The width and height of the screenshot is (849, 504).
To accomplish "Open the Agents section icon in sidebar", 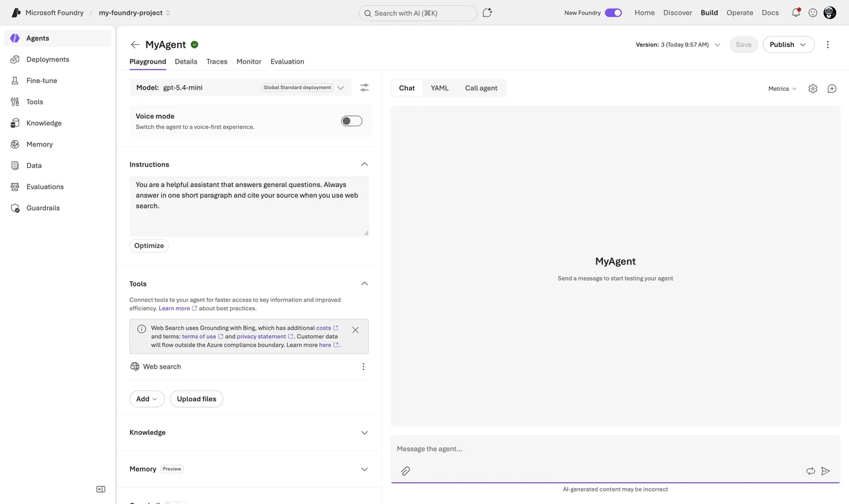I will tap(15, 38).
